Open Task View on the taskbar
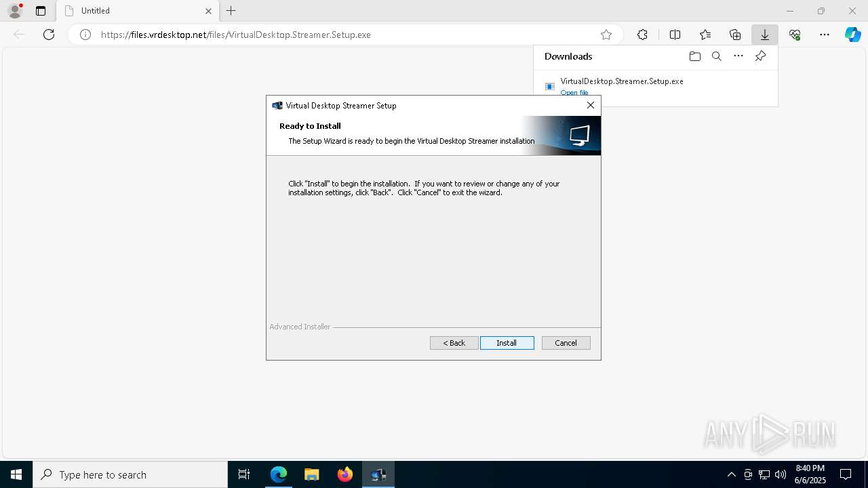 pyautogui.click(x=244, y=474)
